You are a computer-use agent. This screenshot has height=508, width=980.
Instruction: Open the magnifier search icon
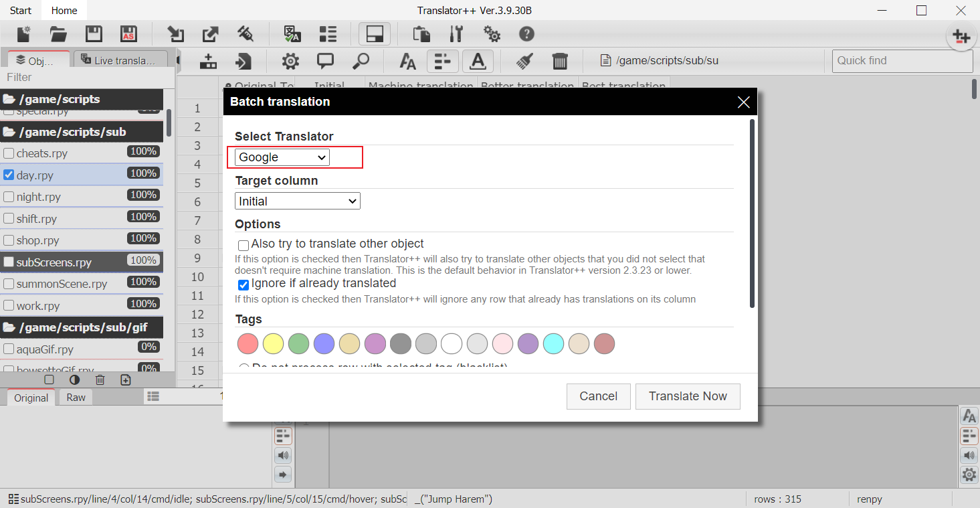[x=361, y=62]
